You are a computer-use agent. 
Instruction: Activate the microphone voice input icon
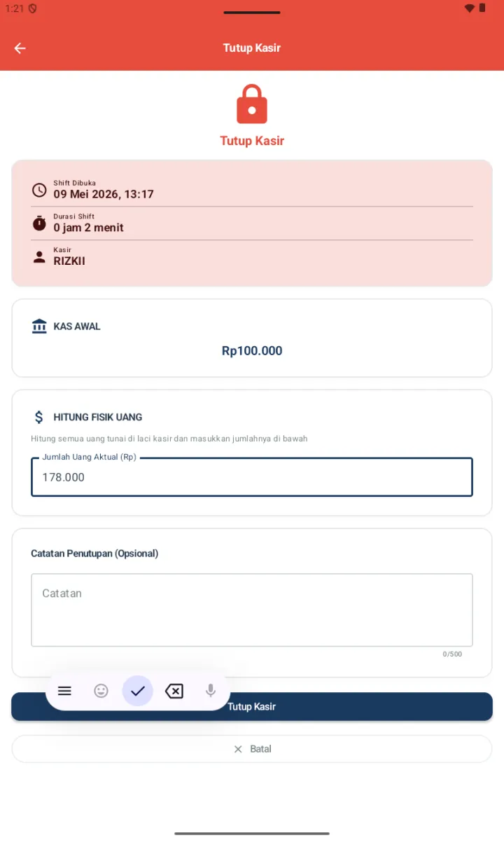211,691
